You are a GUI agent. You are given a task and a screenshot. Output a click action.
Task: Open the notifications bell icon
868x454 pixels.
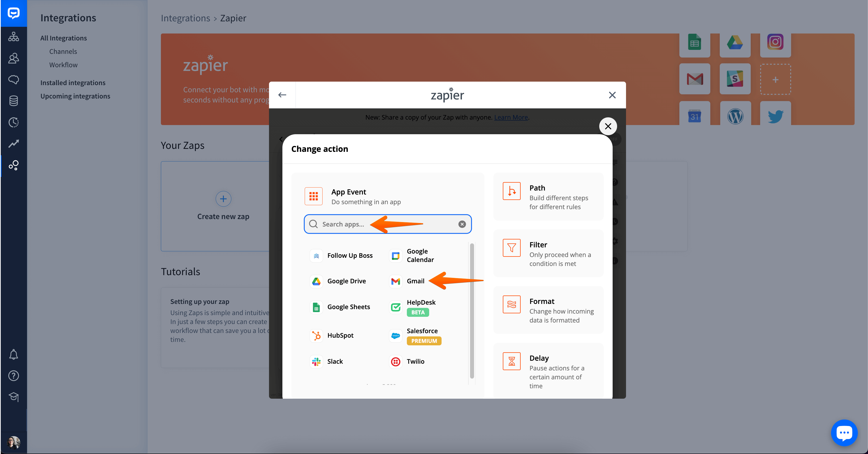tap(13, 355)
